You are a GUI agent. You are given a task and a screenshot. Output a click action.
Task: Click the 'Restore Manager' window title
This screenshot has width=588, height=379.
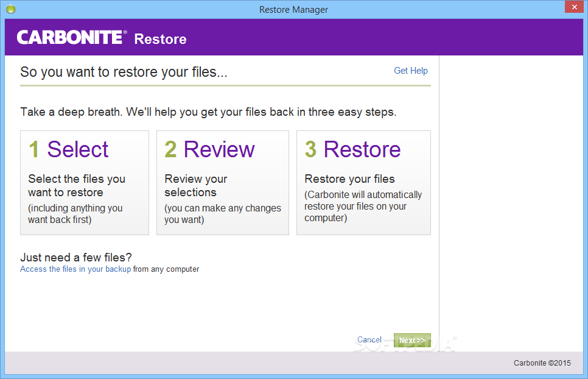[293, 9]
